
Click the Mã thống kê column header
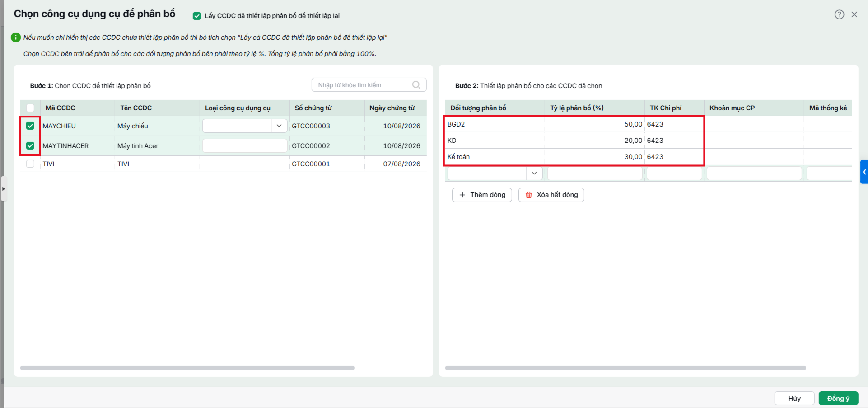click(828, 108)
